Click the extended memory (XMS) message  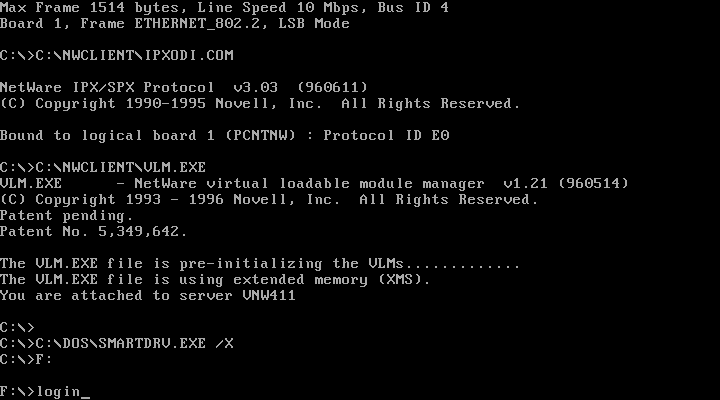click(x=215, y=280)
